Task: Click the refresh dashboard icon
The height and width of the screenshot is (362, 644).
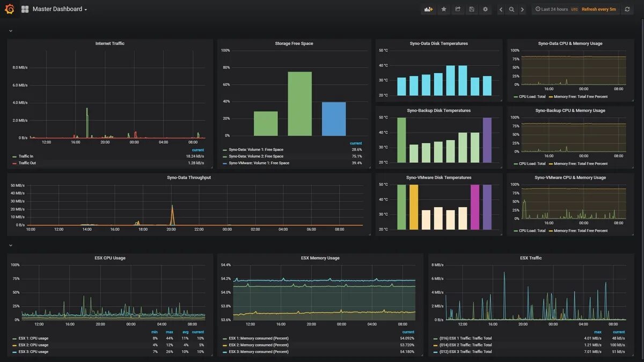Action: [x=627, y=9]
